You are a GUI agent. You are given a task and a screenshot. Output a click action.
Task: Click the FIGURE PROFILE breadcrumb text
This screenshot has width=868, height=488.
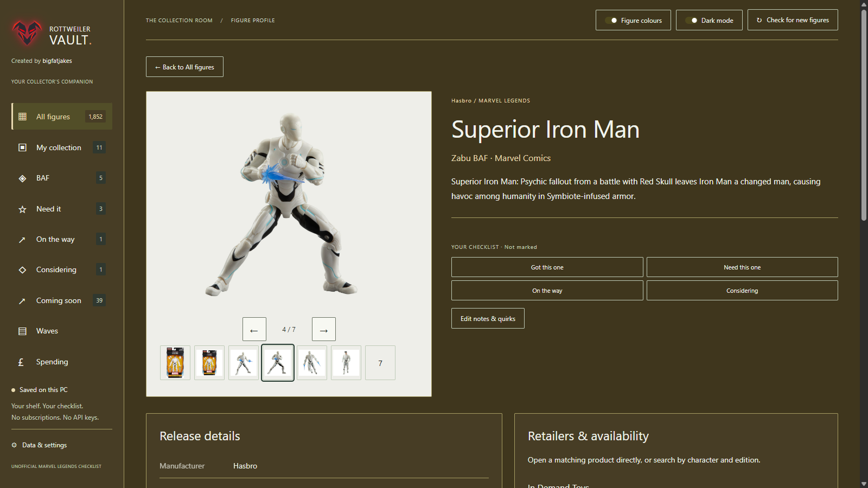pyautogui.click(x=253, y=21)
